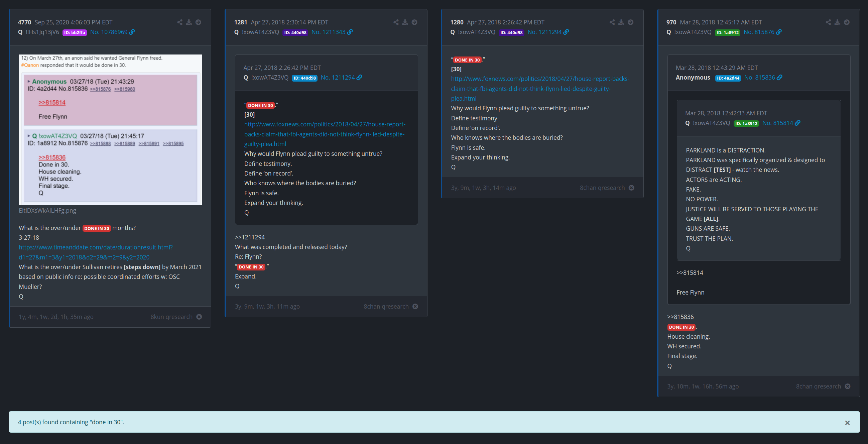Open foxnews.com link in quoted post of 1281
The width and height of the screenshot is (868, 444).
[325, 134]
